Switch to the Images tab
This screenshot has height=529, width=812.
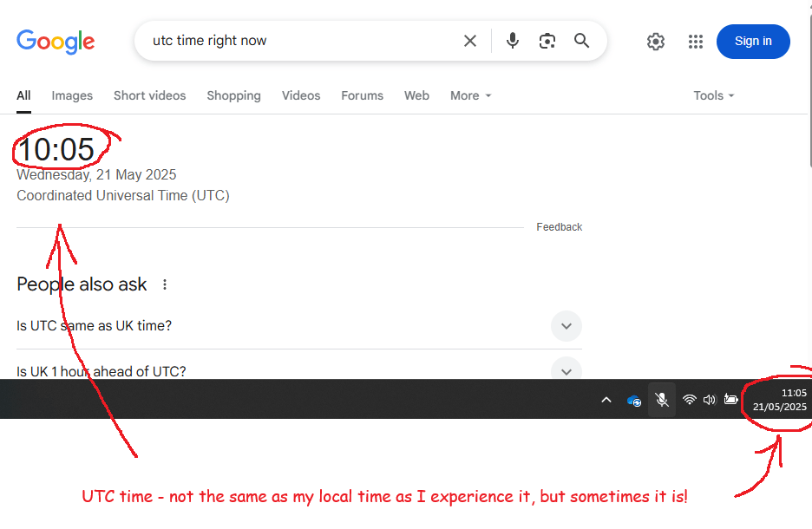coord(72,95)
